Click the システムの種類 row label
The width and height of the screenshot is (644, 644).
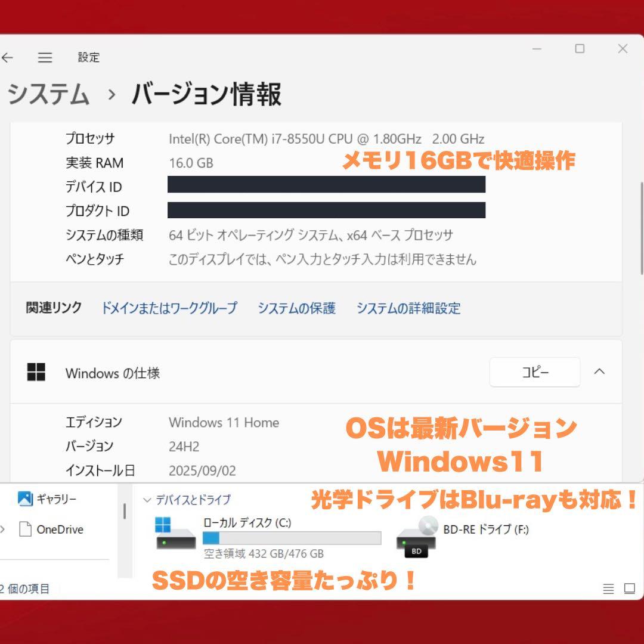pos(104,235)
